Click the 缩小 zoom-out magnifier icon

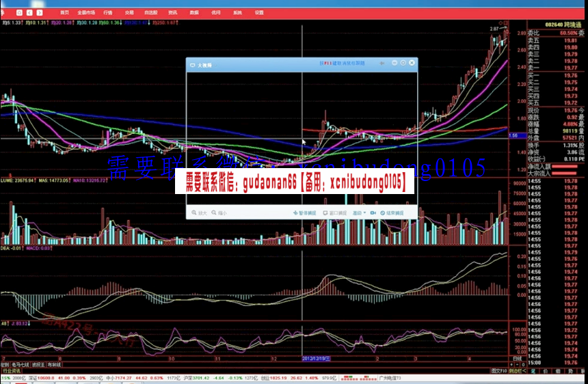click(217, 213)
